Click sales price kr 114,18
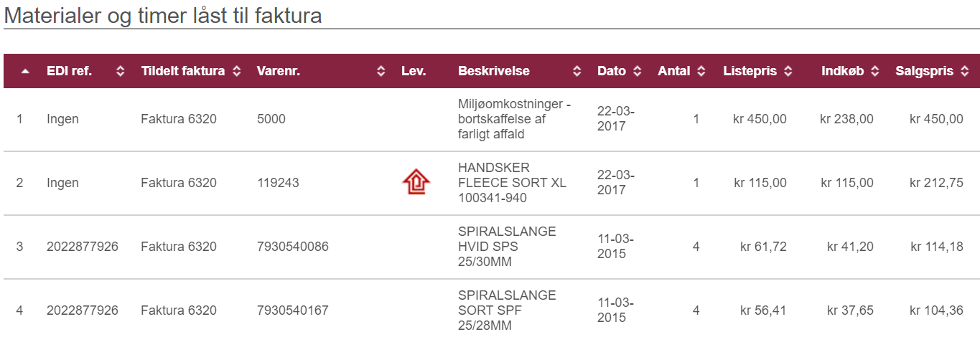980x337 pixels. [937, 247]
